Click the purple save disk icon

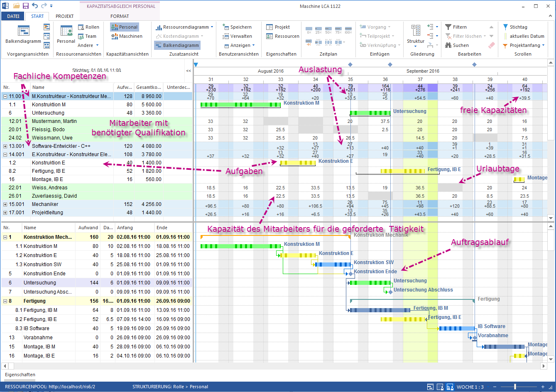click(x=26, y=6)
